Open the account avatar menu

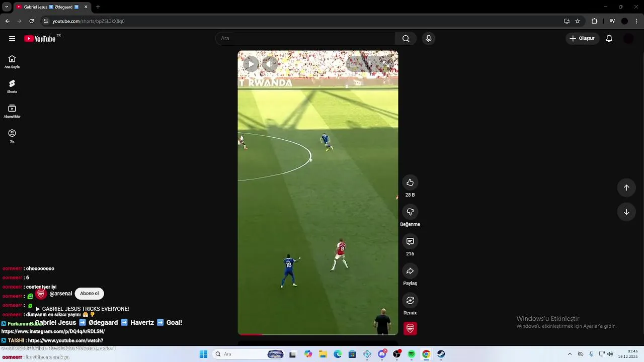(628, 39)
